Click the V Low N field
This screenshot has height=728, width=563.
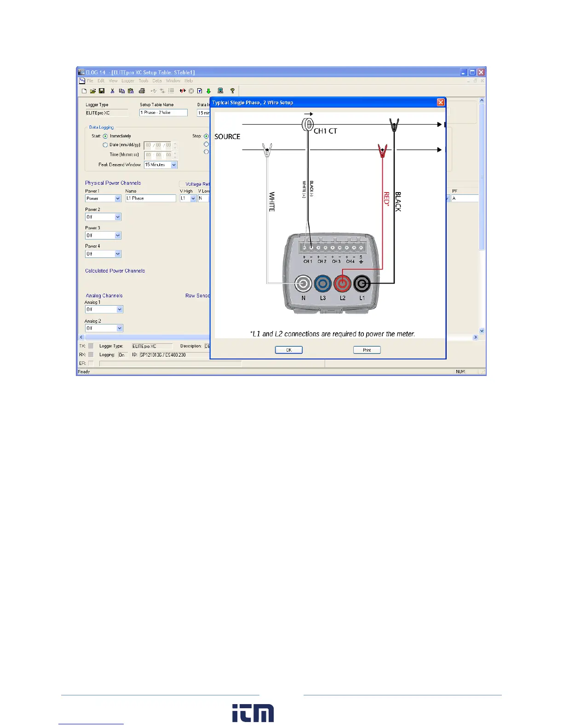pos(203,199)
